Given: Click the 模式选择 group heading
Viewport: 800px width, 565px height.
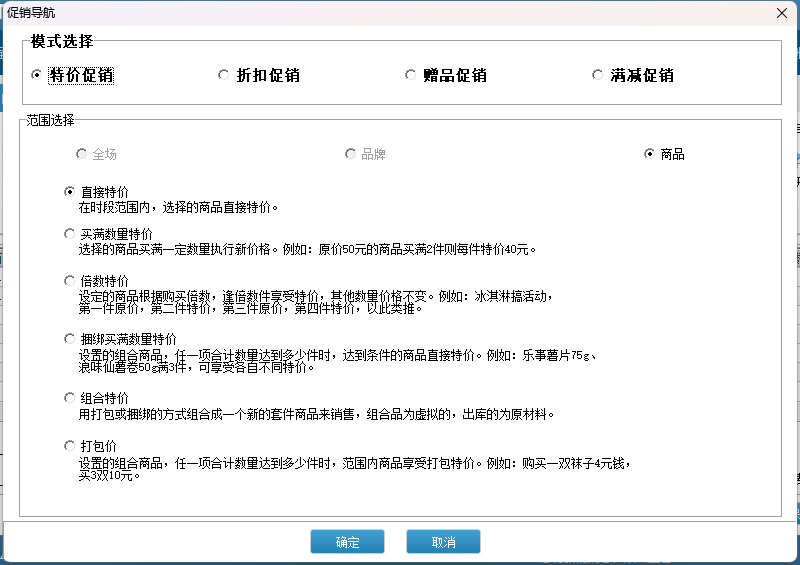Looking at the screenshot, I should (62, 41).
